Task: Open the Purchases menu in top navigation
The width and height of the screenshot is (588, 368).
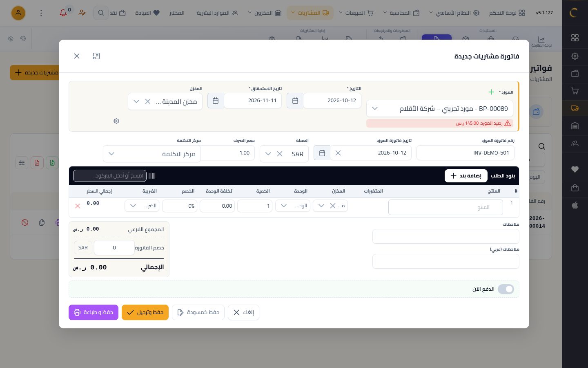Action: tap(310, 13)
